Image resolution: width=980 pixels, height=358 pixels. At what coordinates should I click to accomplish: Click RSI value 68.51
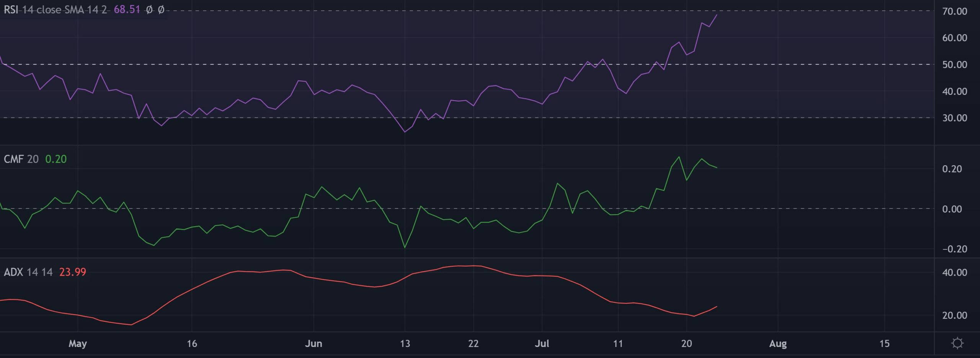127,10
